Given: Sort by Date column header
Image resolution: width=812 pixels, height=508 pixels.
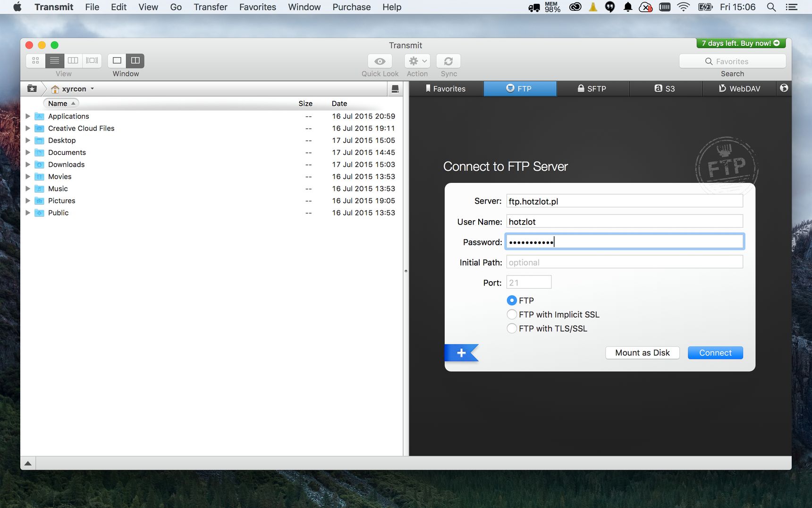Looking at the screenshot, I should click(339, 103).
